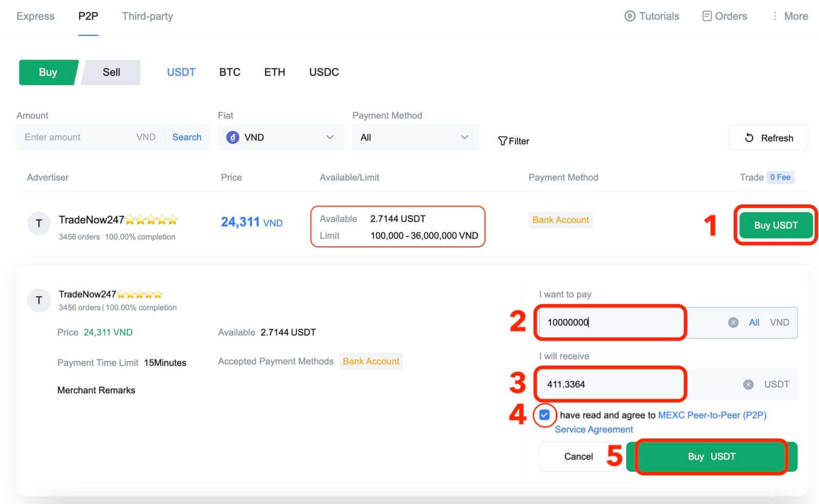Click the VND currency coin icon
This screenshot has width=819, height=504.
click(232, 137)
